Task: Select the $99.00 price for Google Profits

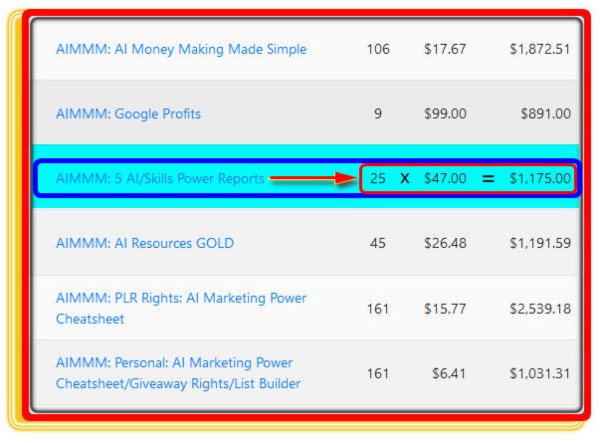Action: point(445,114)
